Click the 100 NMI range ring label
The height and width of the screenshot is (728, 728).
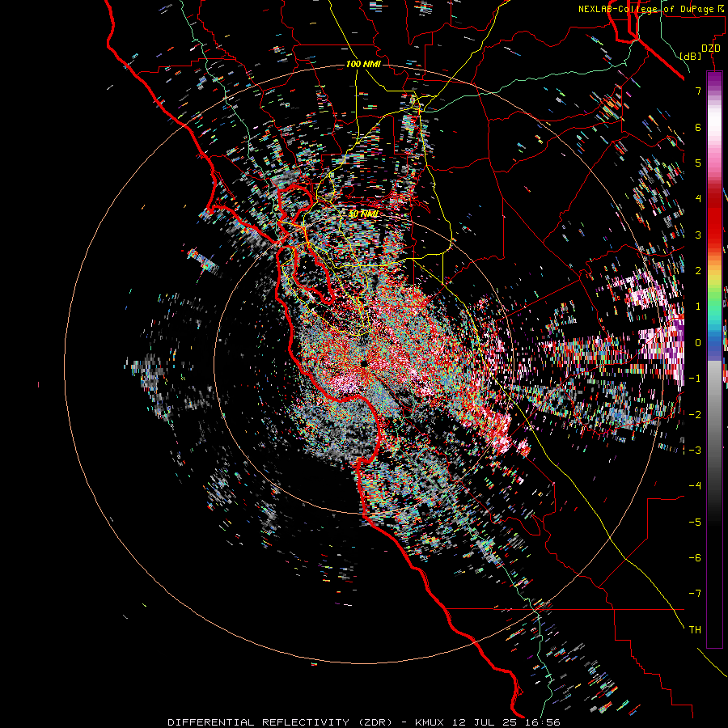pyautogui.click(x=363, y=64)
